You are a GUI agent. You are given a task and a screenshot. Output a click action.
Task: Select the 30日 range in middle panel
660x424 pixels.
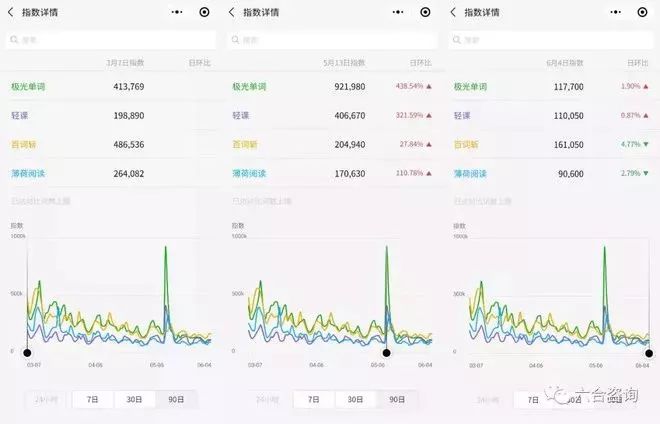point(355,399)
